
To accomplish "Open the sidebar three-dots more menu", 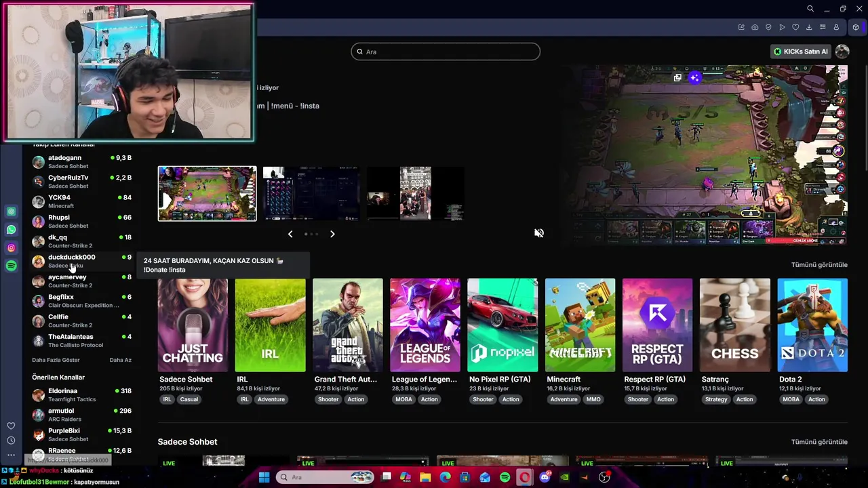I will [x=11, y=455].
